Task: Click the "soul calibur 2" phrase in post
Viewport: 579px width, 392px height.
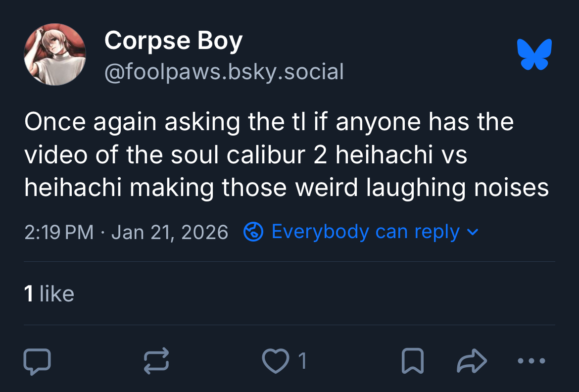Action: click(x=248, y=155)
